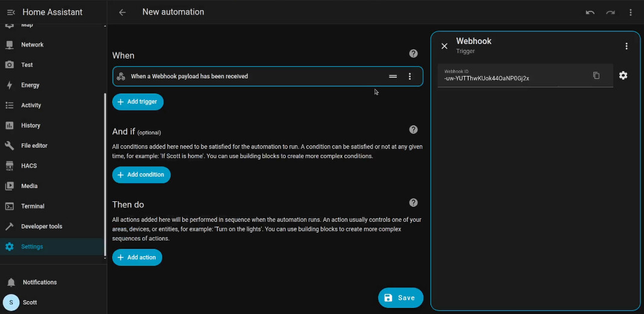
Task: Close the Webhook trigger panel
Action: 444,46
